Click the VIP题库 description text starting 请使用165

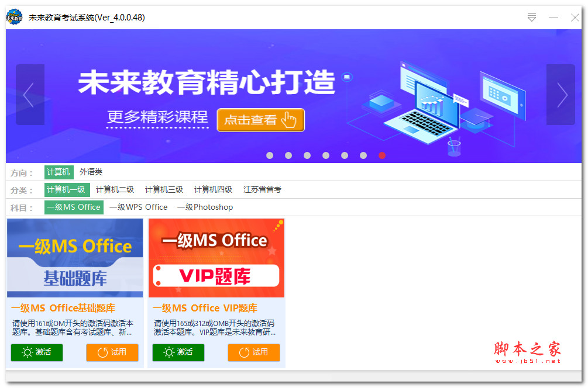click(x=215, y=328)
